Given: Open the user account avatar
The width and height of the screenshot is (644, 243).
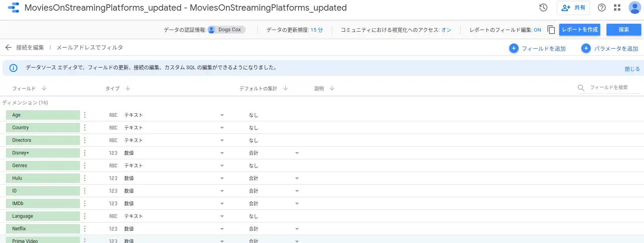Looking at the screenshot, I should pos(635,8).
